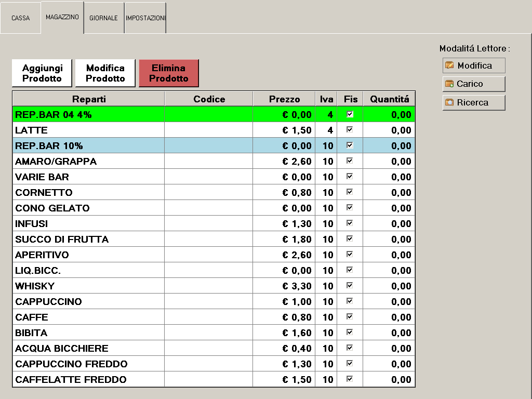Select the CORNETTO product name
Viewport: 532px width, 399px height.
(x=44, y=193)
